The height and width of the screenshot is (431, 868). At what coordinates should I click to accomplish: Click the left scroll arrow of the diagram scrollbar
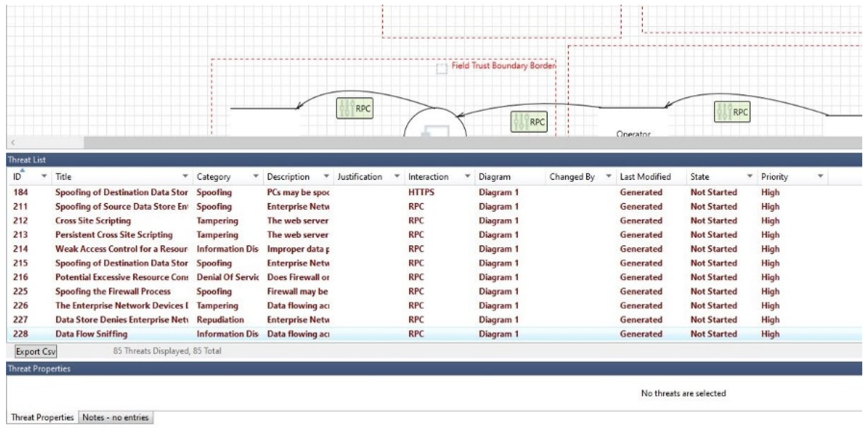[13, 143]
